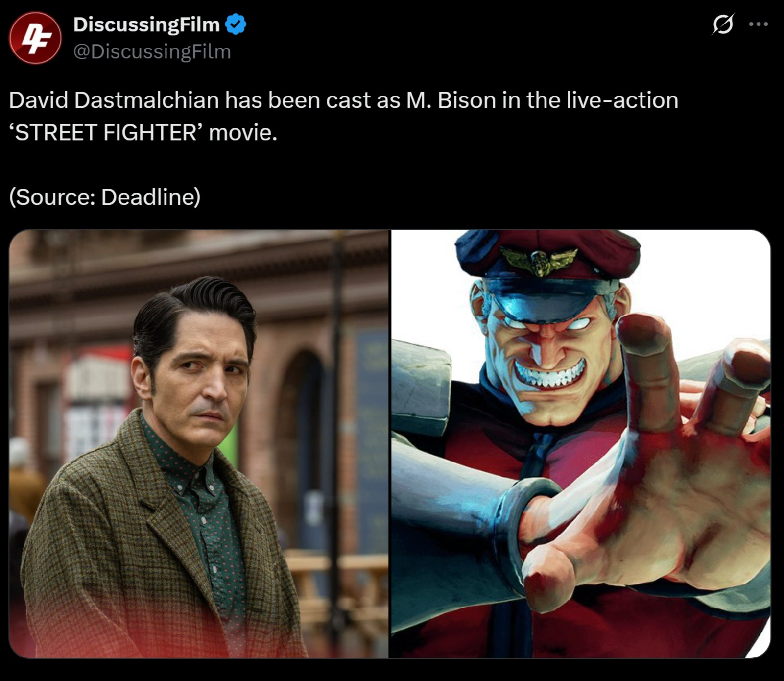The width and height of the screenshot is (784, 681).
Task: Click the '(Source: Deadline)' line
Action: (105, 197)
